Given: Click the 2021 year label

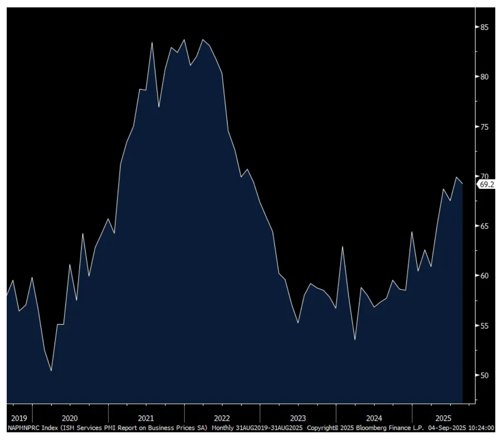Looking at the screenshot, I should [146, 418].
